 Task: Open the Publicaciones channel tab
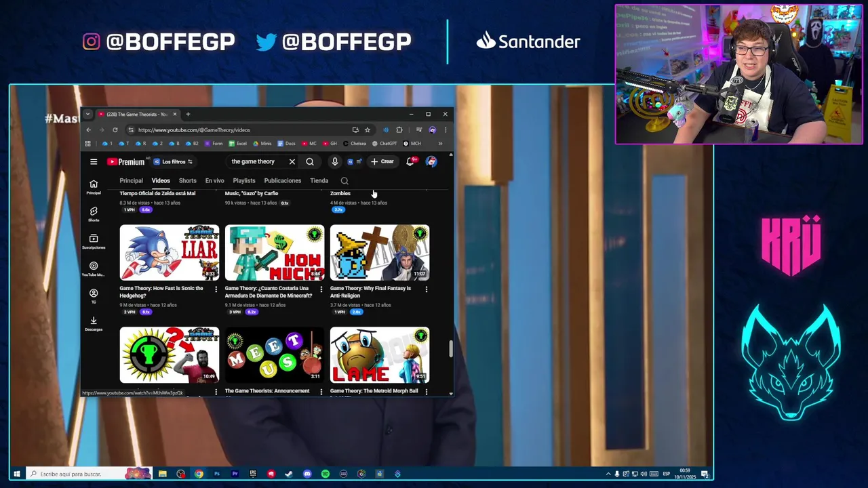(x=282, y=181)
